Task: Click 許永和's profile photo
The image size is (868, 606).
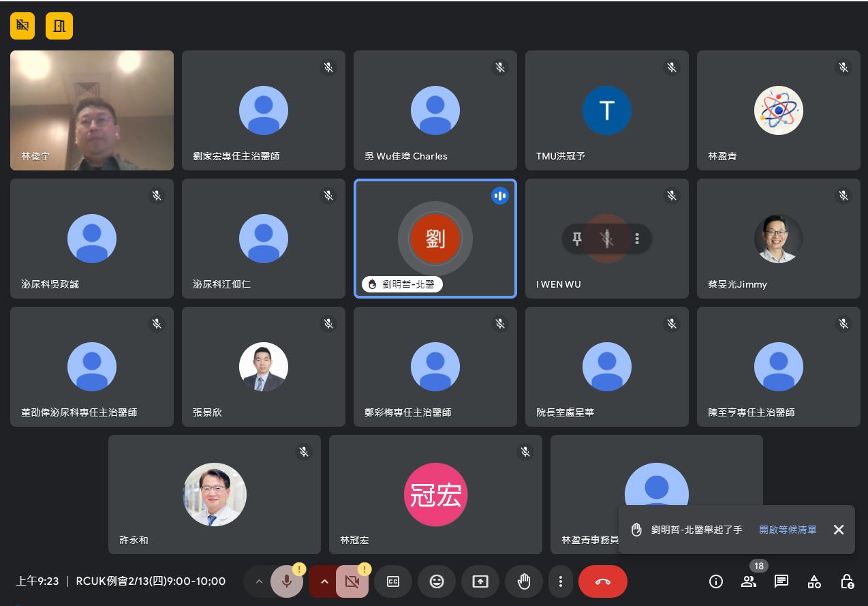Action: point(215,495)
